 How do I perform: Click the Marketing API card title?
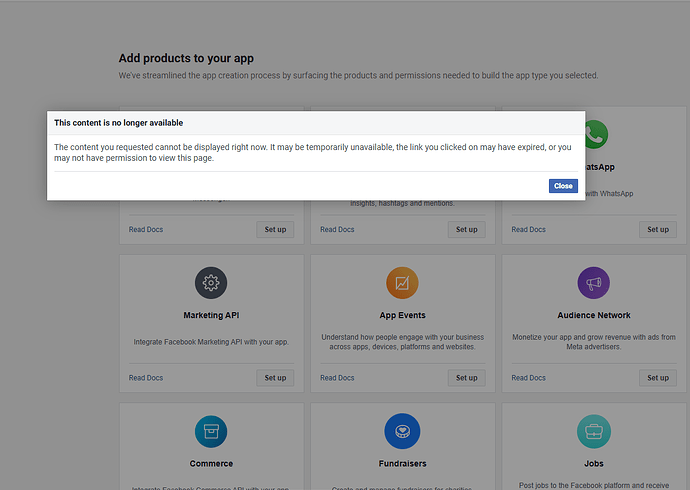coord(211,315)
